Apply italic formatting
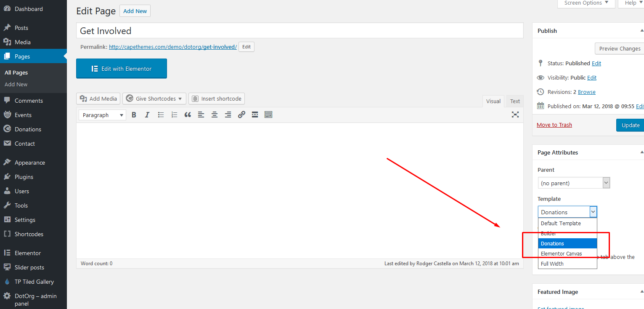 coord(147,115)
